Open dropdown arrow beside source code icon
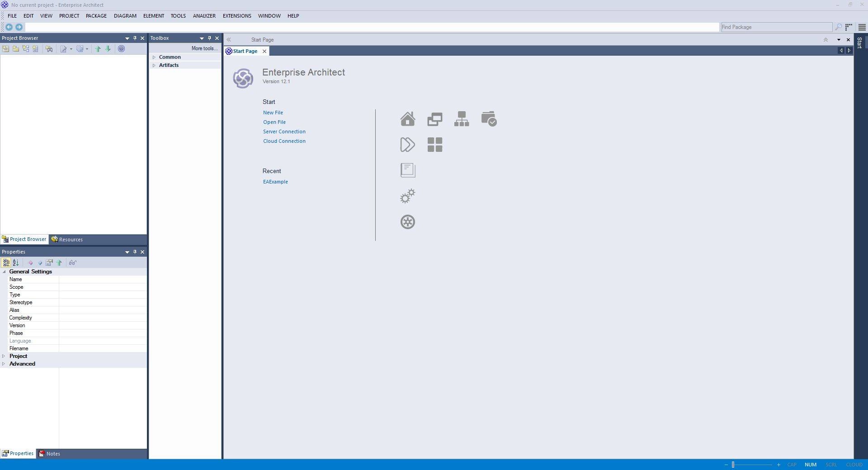Image resolution: width=868 pixels, height=470 pixels. [x=87, y=49]
